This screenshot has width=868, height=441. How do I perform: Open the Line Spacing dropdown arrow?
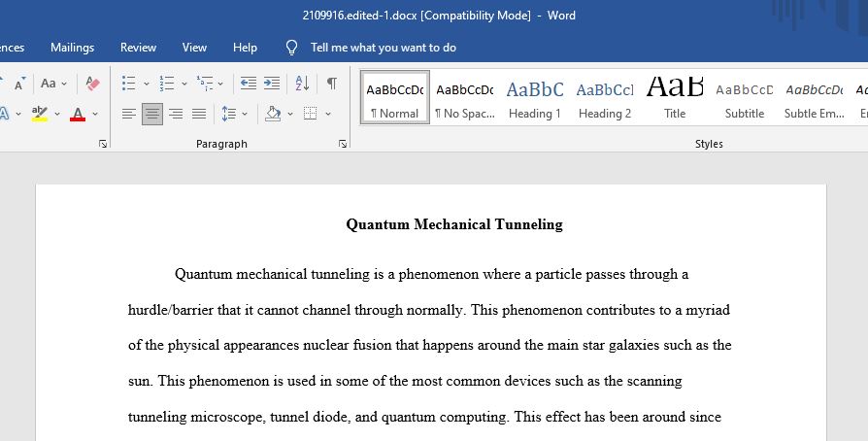[x=245, y=114]
